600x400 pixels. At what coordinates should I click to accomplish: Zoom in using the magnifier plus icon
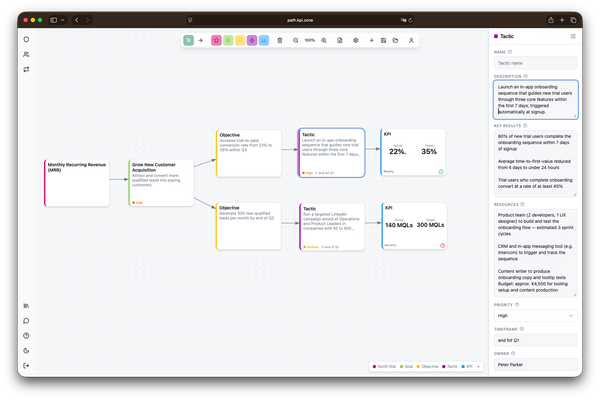point(325,40)
